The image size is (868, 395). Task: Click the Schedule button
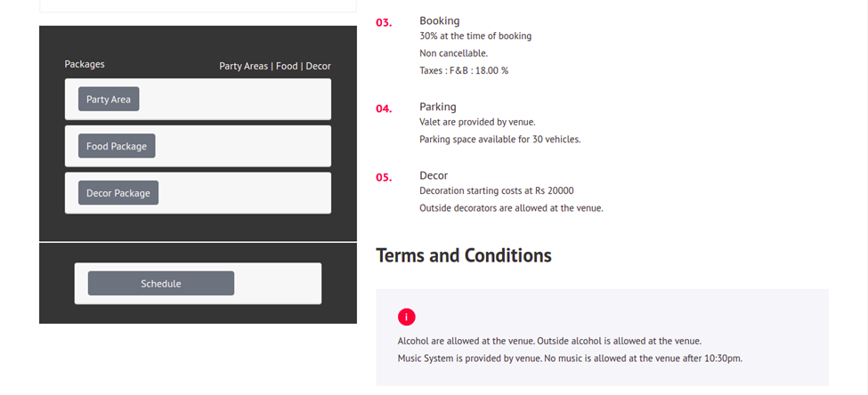(161, 283)
